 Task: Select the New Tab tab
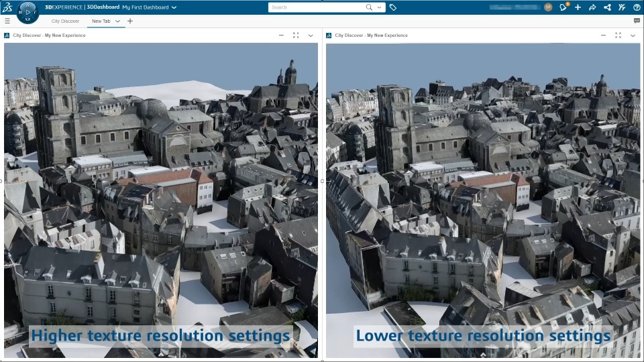click(x=101, y=21)
